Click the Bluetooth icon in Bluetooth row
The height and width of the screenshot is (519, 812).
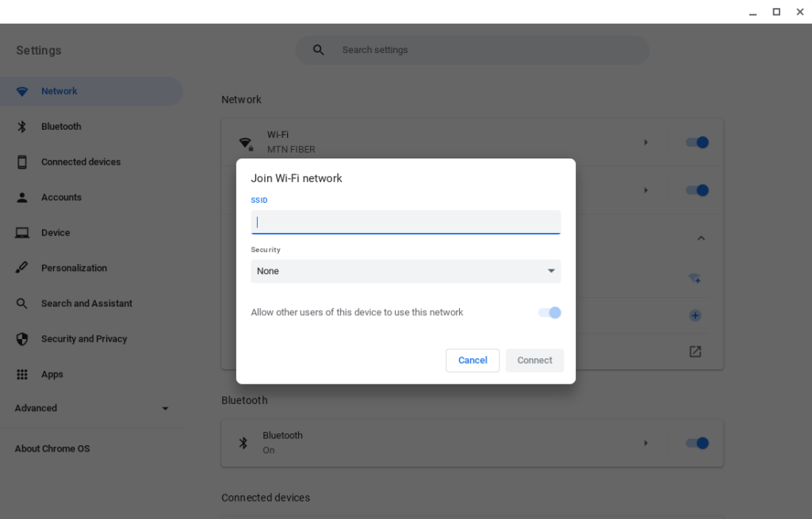tap(243, 442)
